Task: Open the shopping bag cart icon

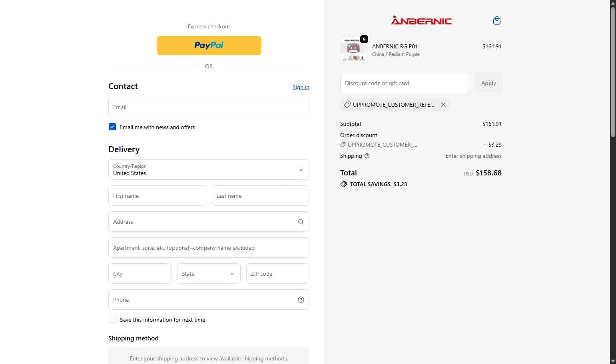Action: (x=497, y=20)
